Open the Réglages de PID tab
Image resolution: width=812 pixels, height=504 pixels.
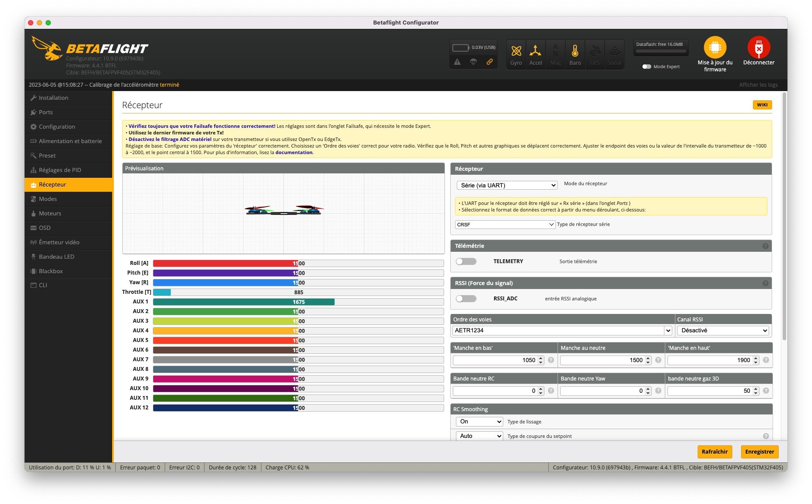(x=68, y=170)
